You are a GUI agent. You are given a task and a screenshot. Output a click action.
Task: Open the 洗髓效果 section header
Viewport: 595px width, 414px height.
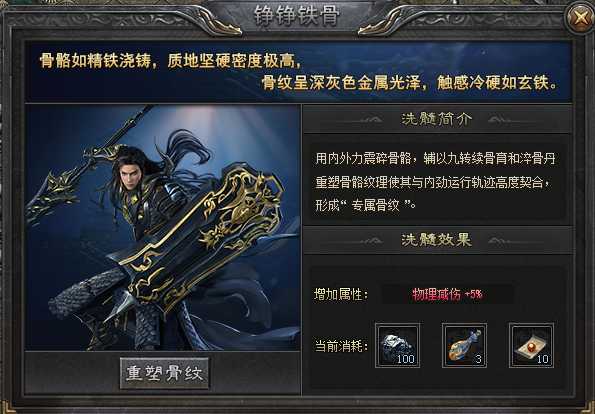point(437,240)
